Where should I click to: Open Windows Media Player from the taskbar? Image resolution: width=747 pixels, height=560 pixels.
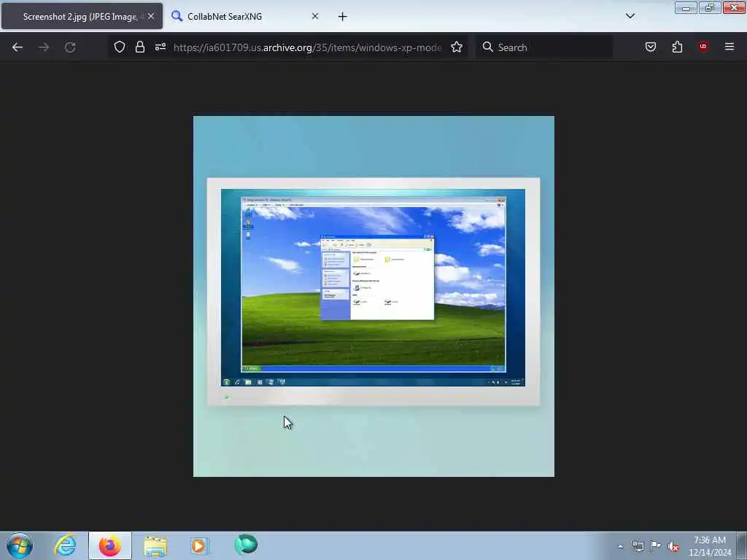click(x=199, y=545)
